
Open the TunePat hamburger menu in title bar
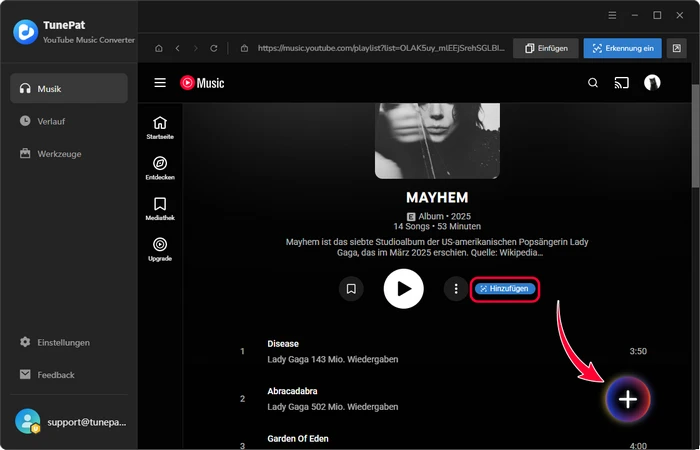[612, 15]
